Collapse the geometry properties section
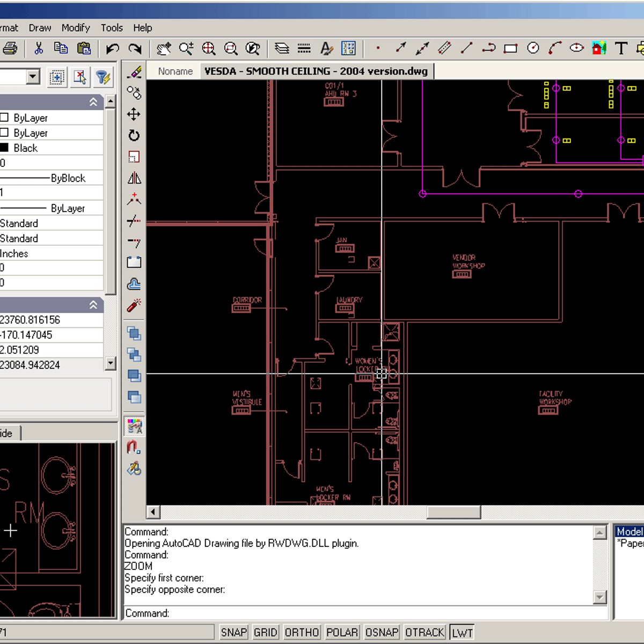Viewport: 644px width, 644px height. pyautogui.click(x=93, y=305)
